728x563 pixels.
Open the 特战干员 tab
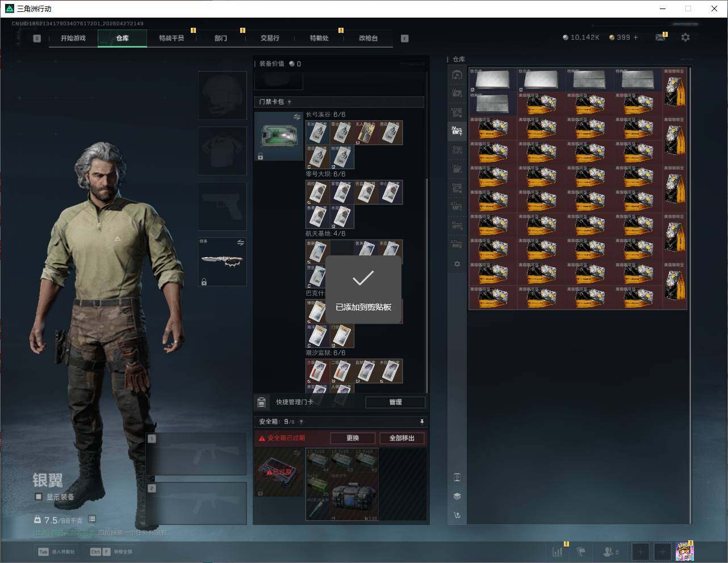[x=171, y=38]
